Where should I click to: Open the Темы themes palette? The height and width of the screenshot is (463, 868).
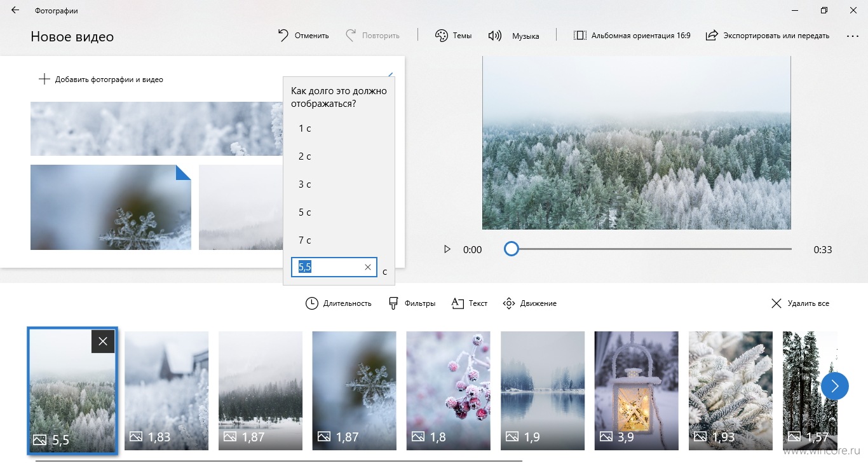pos(453,36)
